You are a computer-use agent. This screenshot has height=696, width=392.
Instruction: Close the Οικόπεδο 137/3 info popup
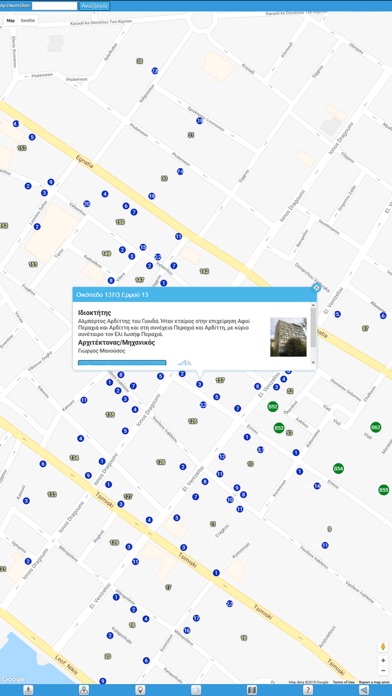point(316,288)
